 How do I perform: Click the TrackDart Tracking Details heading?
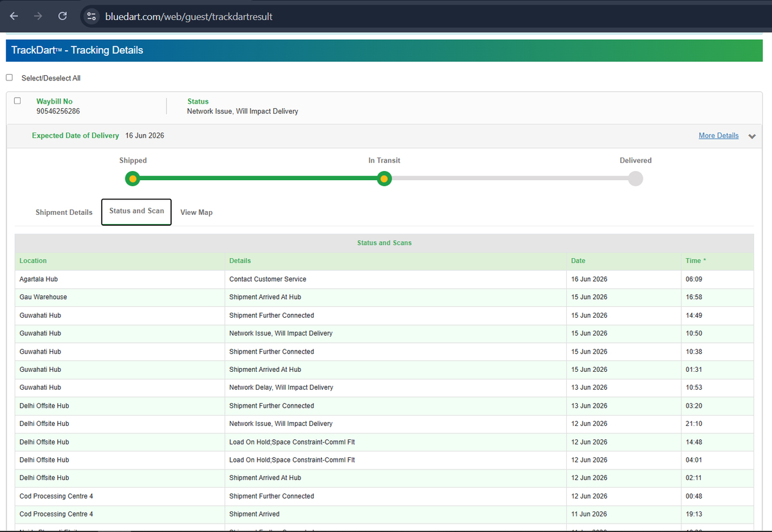coord(77,50)
